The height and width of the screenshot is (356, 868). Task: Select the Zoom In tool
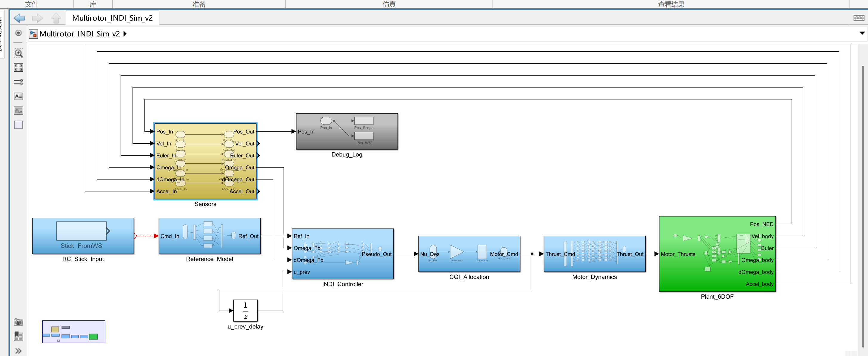coord(19,53)
